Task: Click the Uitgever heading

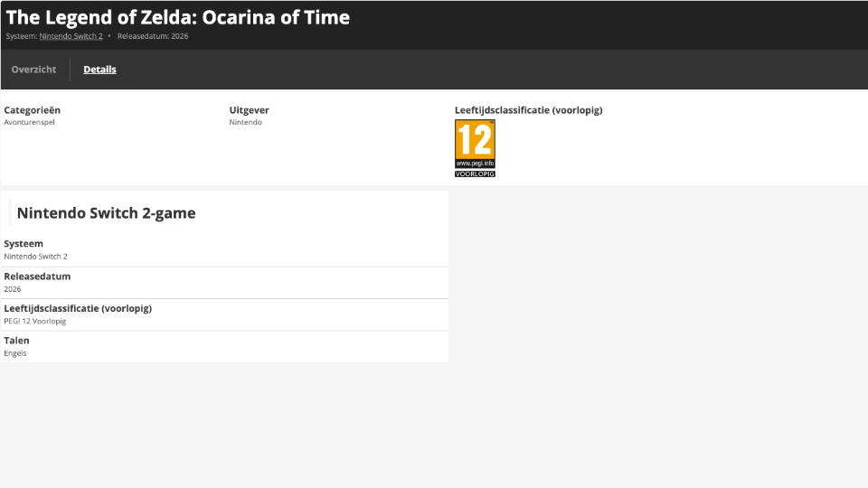Action: coord(250,110)
